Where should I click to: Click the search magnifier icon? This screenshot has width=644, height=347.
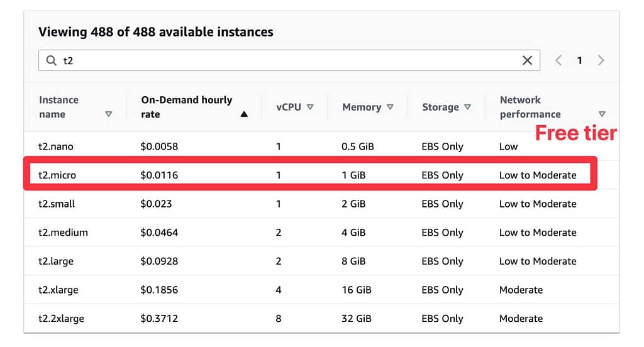[52, 61]
